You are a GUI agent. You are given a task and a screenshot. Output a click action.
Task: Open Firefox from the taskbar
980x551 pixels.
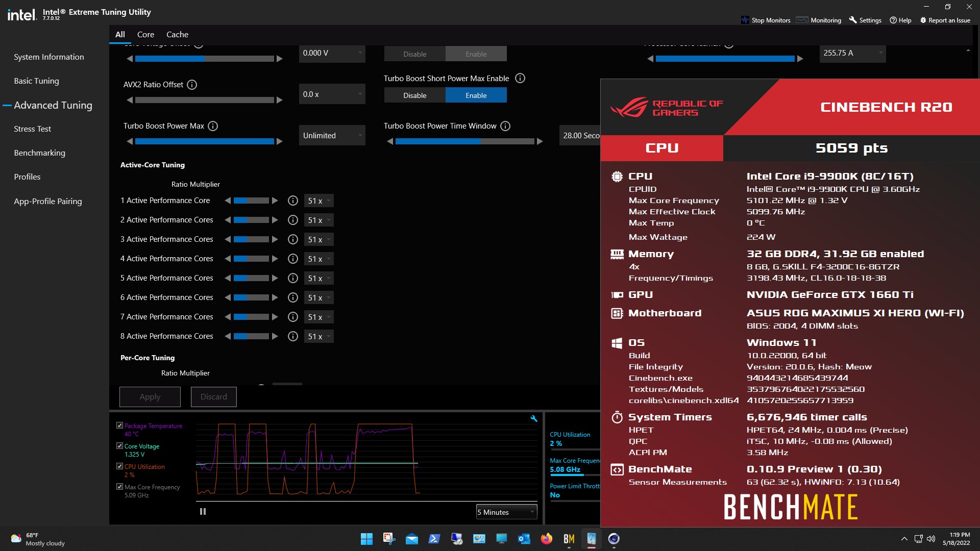click(x=546, y=539)
